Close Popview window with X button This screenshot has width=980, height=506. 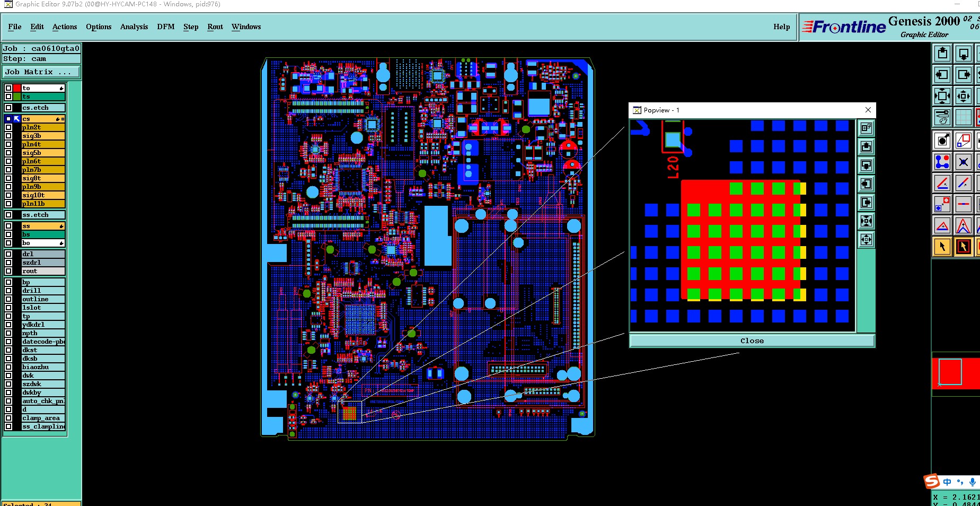868,110
